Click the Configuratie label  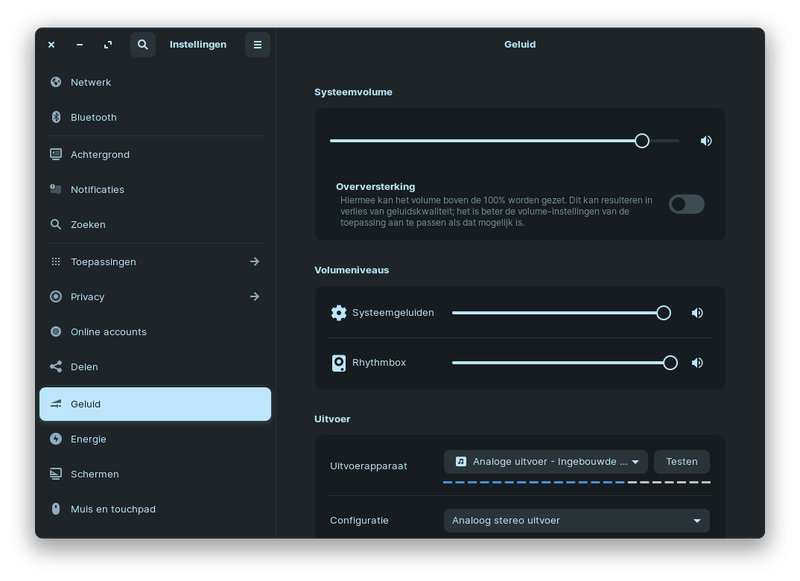[x=359, y=521]
